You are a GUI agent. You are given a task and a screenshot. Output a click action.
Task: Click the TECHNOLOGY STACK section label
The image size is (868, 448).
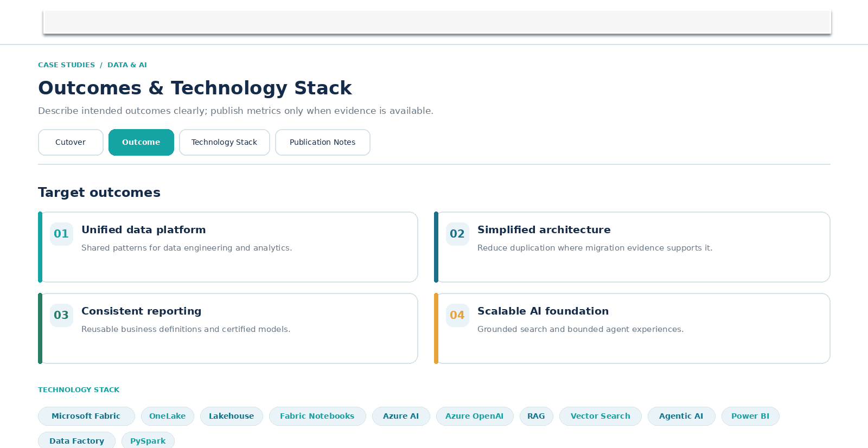point(79,389)
